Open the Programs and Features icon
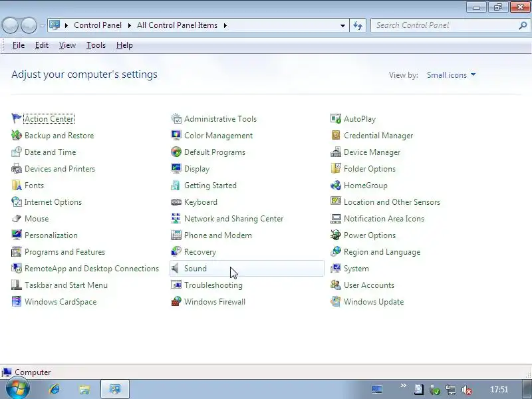532x399 pixels. (x=16, y=252)
